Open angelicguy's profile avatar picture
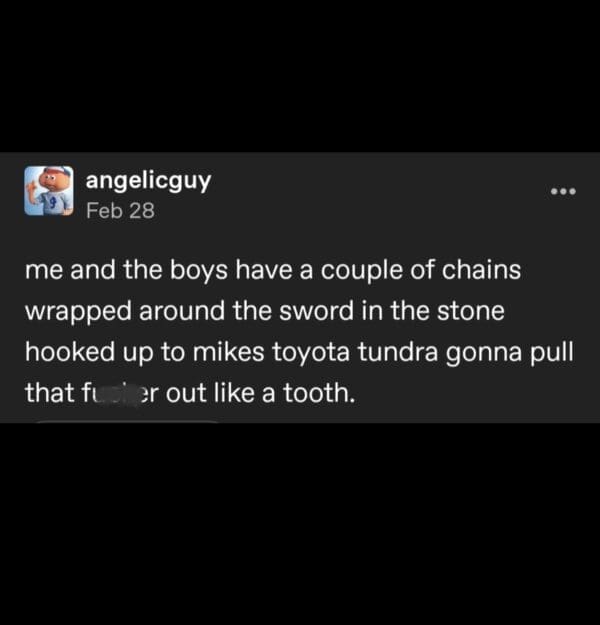 click(x=49, y=191)
